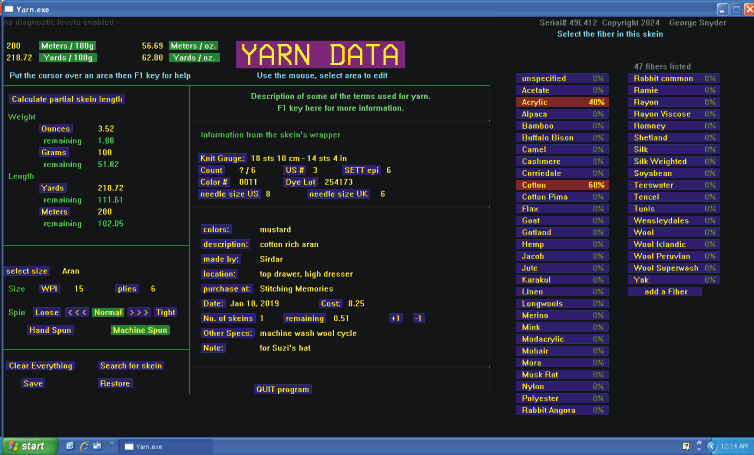
Task: Select the Wool Superwash fiber row
Action: click(674, 268)
